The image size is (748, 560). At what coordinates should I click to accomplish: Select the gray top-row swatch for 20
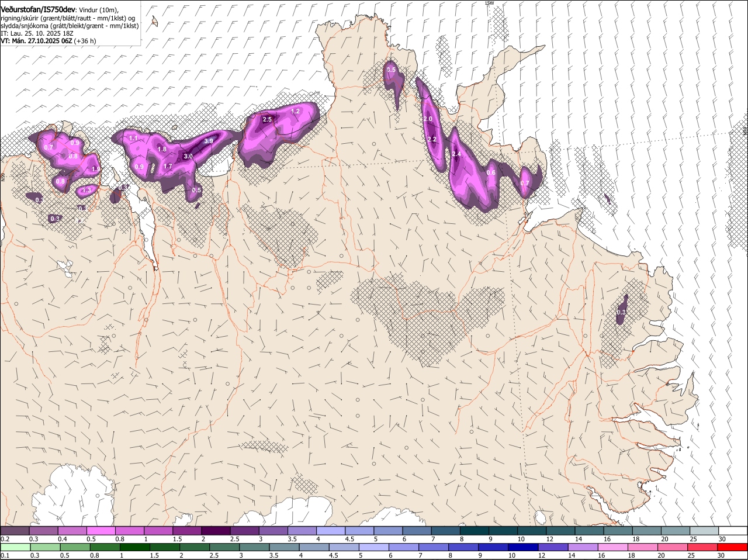point(676,530)
